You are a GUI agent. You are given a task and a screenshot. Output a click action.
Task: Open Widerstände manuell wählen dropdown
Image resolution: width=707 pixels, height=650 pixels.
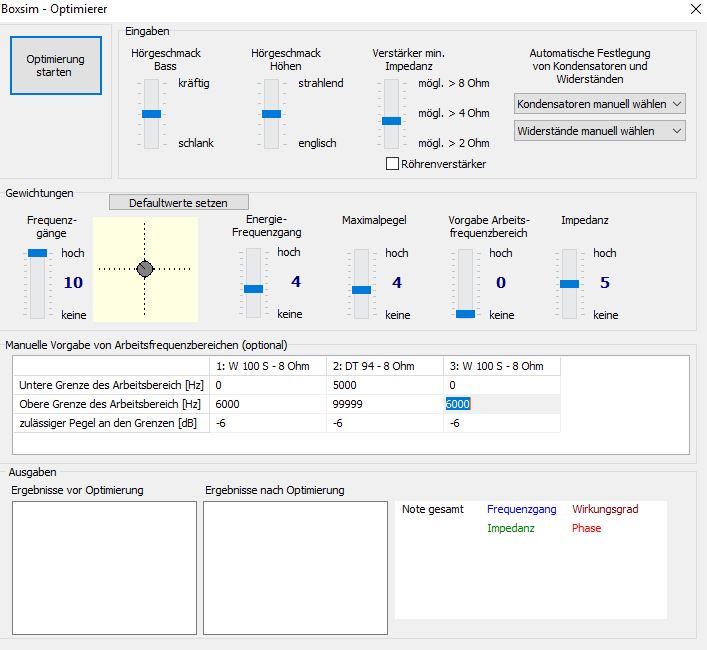(x=600, y=131)
